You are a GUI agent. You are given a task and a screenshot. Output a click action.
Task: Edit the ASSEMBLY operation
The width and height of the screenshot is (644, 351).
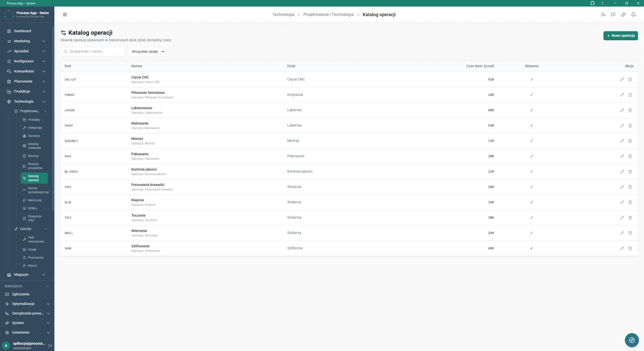pos(622,141)
